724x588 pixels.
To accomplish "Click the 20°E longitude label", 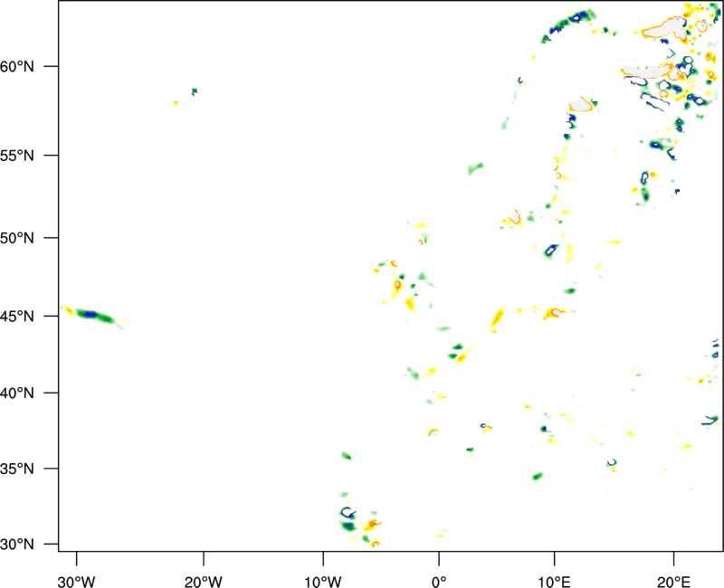I will point(673,582).
